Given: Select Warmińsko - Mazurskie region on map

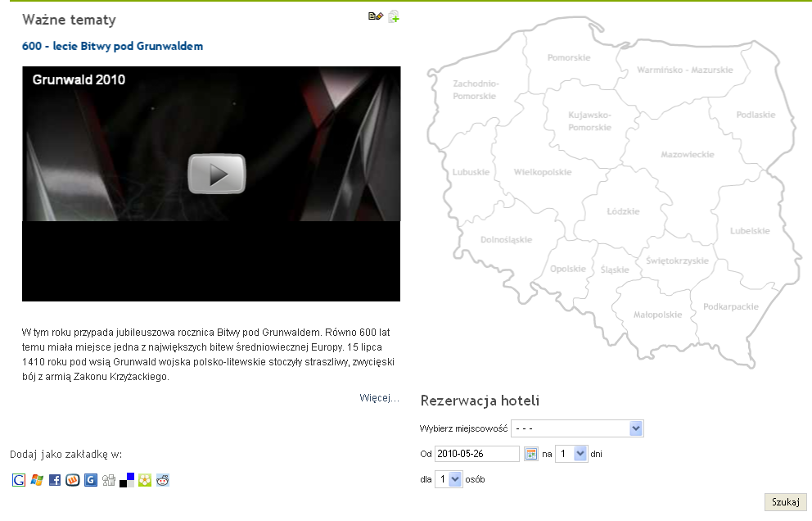Looking at the screenshot, I should point(684,70).
